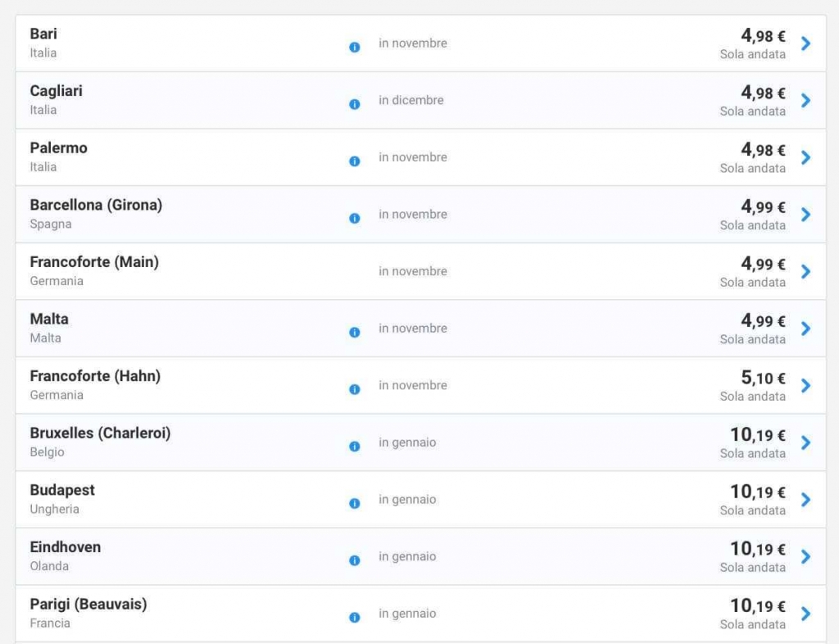Click the info icon next to Cagliari
The width and height of the screenshot is (839, 644).
click(354, 104)
